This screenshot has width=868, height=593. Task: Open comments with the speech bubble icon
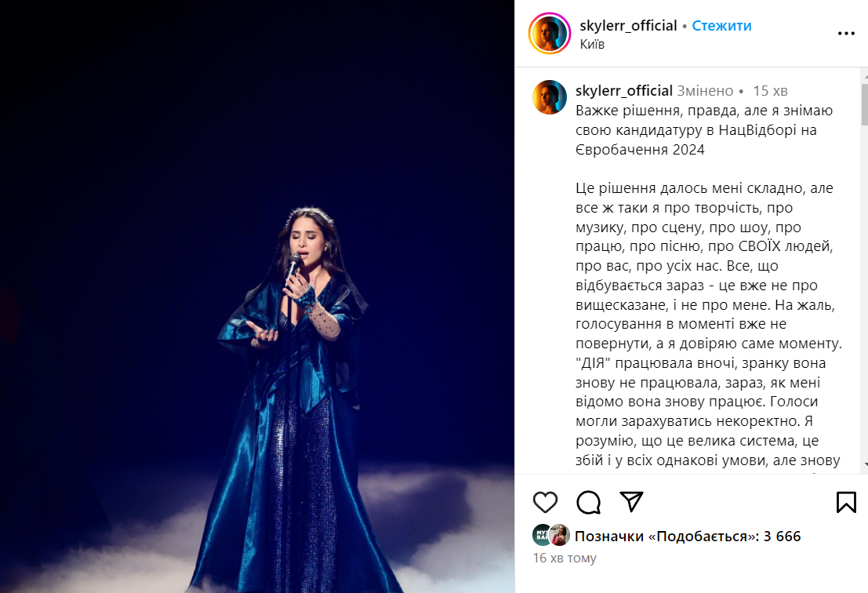click(588, 502)
